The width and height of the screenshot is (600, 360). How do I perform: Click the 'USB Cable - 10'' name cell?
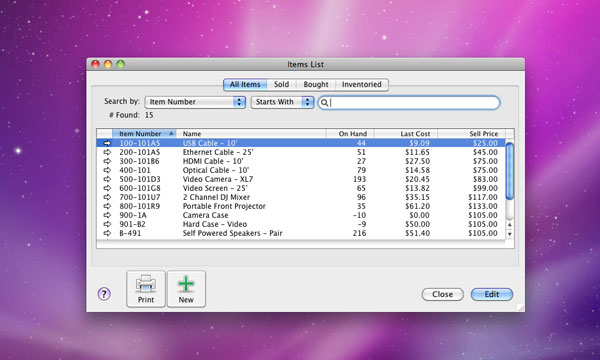tap(210, 143)
